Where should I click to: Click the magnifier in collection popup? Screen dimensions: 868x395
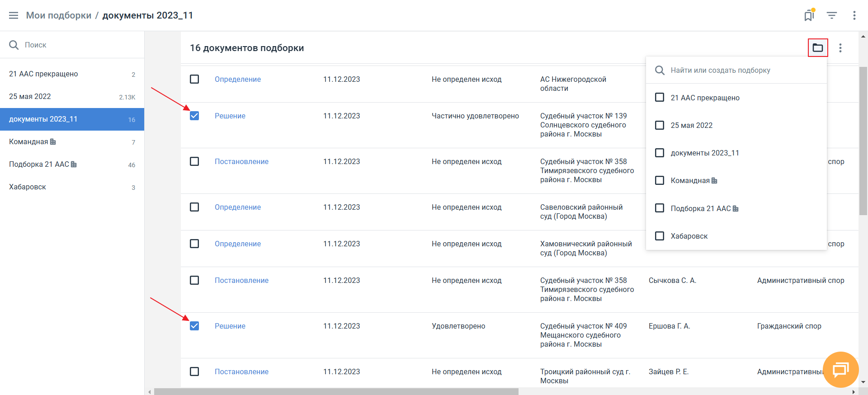tap(660, 71)
